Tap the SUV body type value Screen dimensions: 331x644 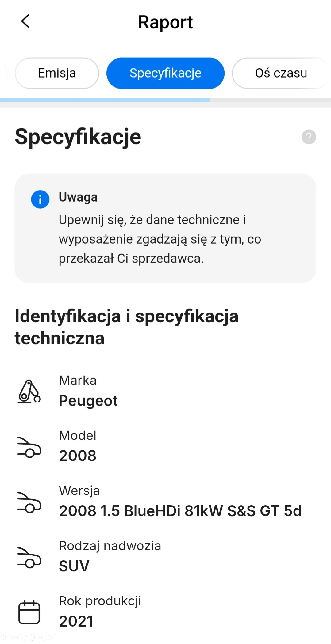pyautogui.click(x=74, y=566)
